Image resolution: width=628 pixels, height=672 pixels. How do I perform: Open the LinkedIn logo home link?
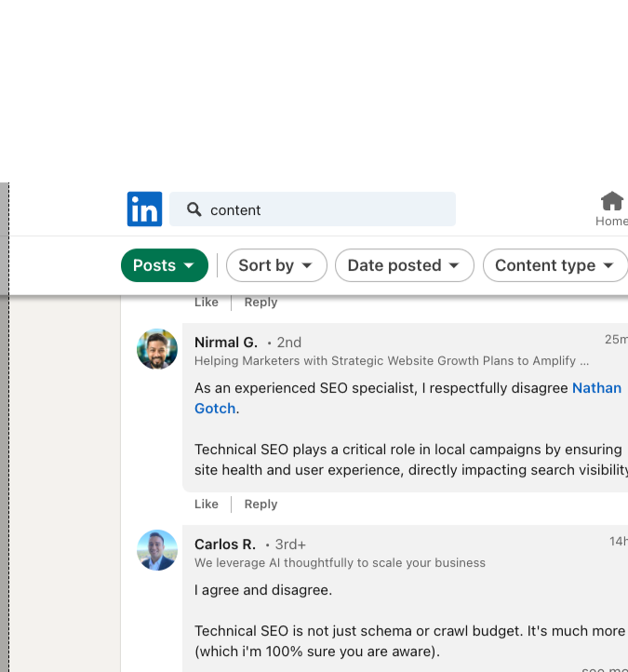pyautogui.click(x=144, y=208)
